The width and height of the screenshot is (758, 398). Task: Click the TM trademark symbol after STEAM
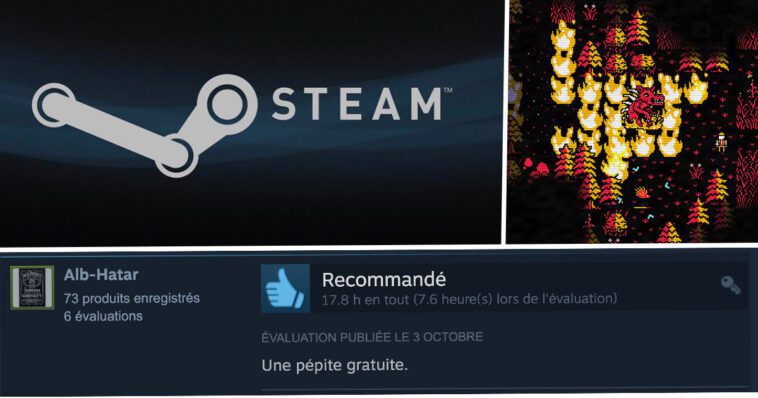coord(448,90)
